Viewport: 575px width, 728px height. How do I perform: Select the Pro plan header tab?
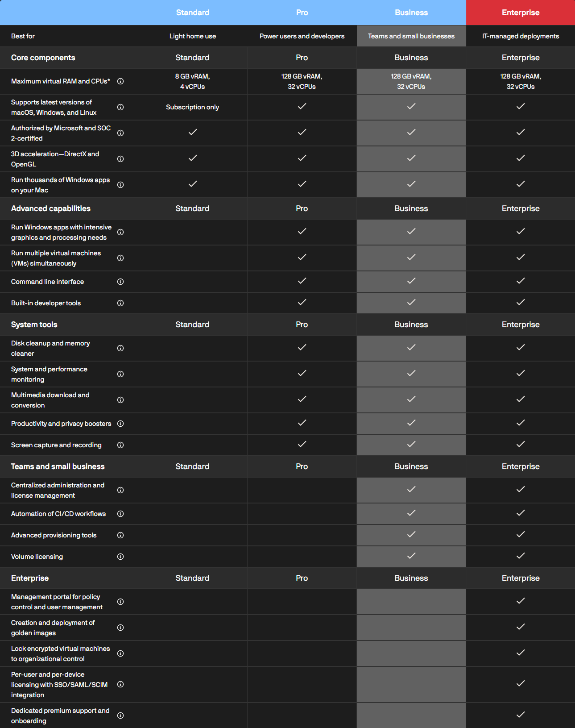click(x=302, y=12)
